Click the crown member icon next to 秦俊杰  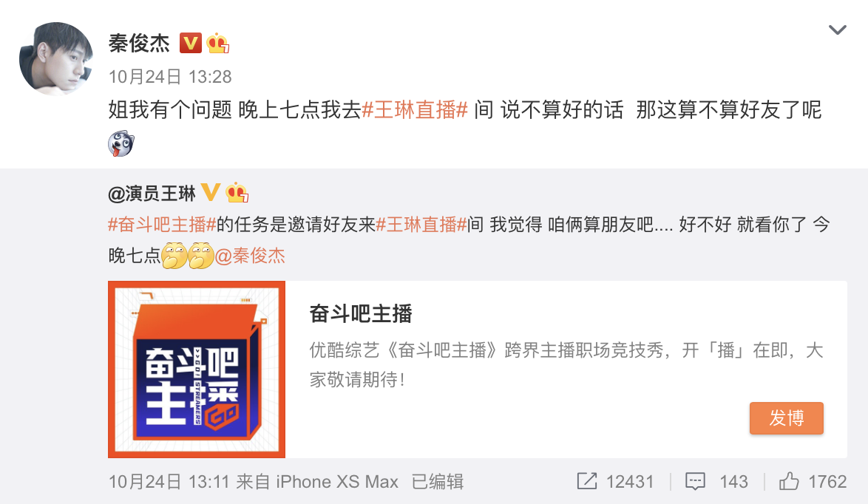point(217,43)
